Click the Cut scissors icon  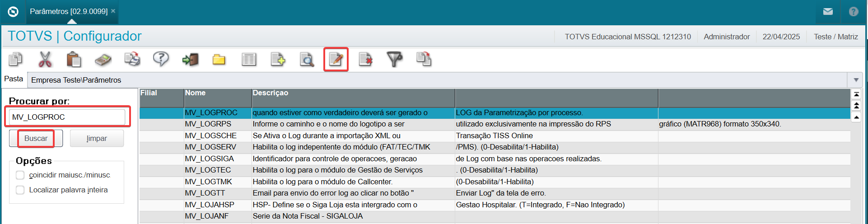(x=45, y=59)
